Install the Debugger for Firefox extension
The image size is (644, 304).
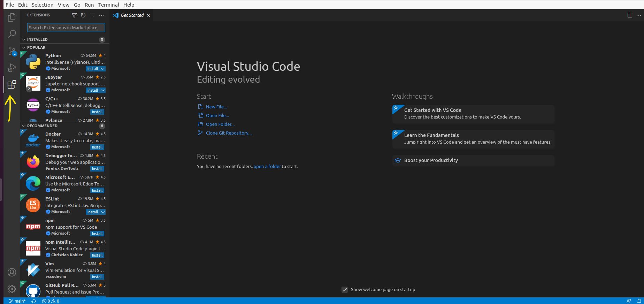97,169
